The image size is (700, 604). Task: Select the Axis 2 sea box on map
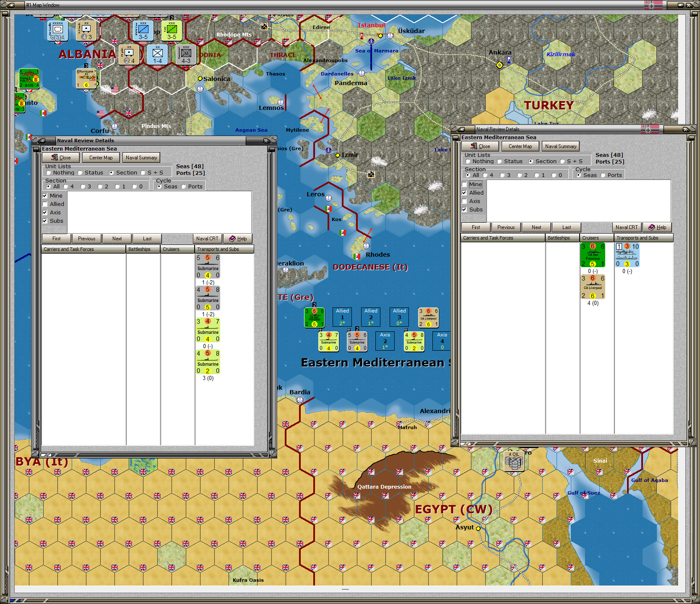pos(385,341)
